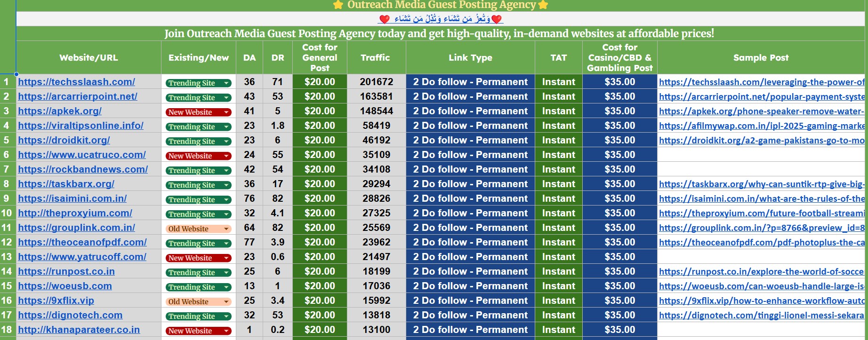Open the techsslaash.com website link
The height and width of the screenshot is (340, 868).
(76, 82)
